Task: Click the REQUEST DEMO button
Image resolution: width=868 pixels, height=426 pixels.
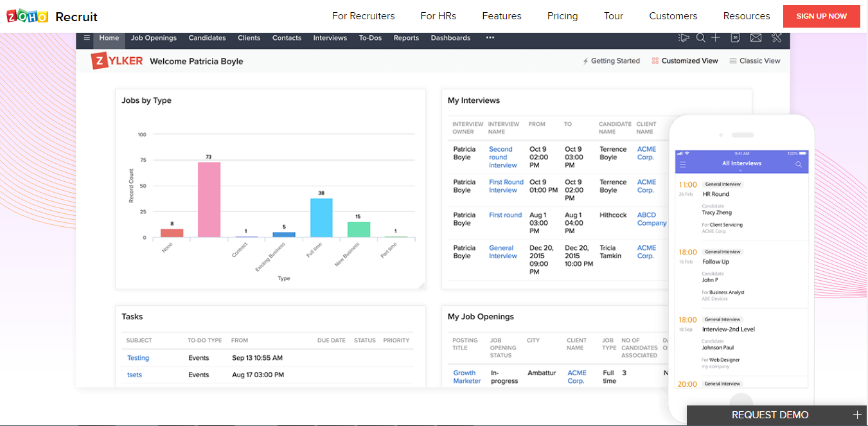Action: [x=770, y=415]
